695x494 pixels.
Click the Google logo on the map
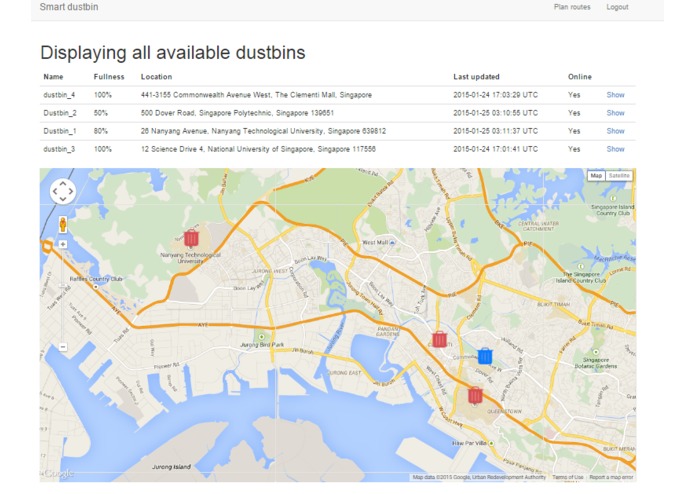tap(58, 474)
